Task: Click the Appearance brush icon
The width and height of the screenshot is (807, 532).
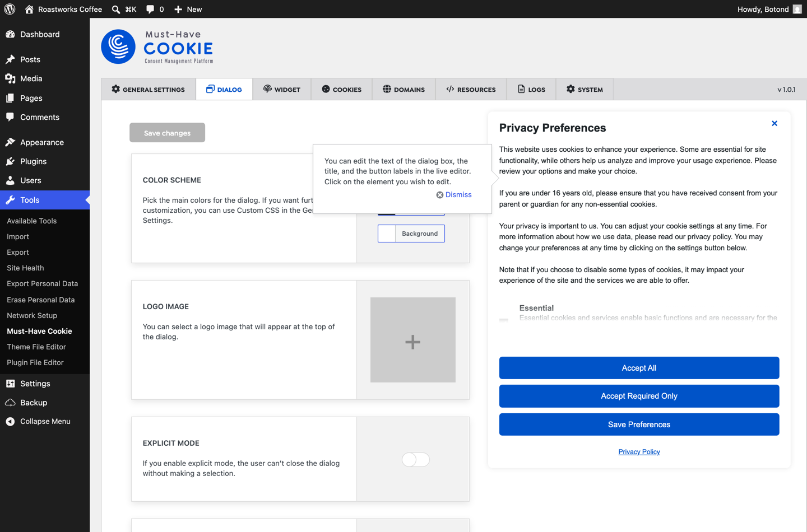Action: 10,142
